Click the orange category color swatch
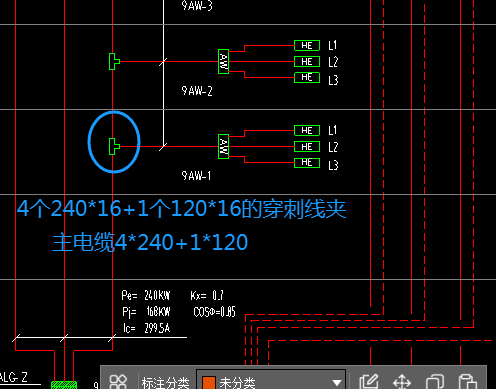This screenshot has width=496, height=389. [x=209, y=383]
